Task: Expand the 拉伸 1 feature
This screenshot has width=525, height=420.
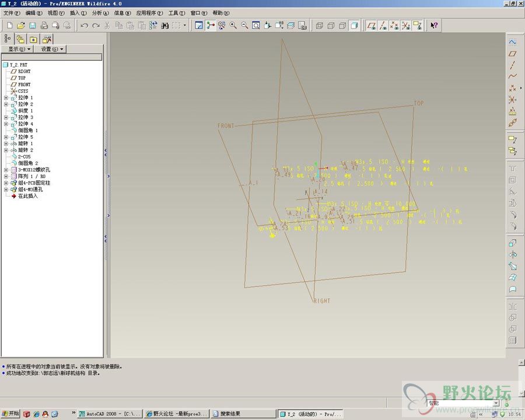Action: pyautogui.click(x=6, y=98)
